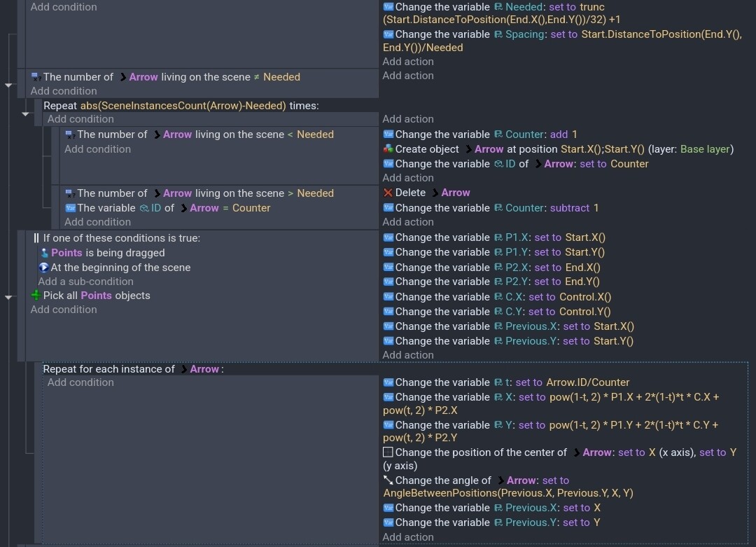Click the 'Change the angle of Arrow' icon
Viewport: 756px width, 547px height.
click(x=388, y=480)
